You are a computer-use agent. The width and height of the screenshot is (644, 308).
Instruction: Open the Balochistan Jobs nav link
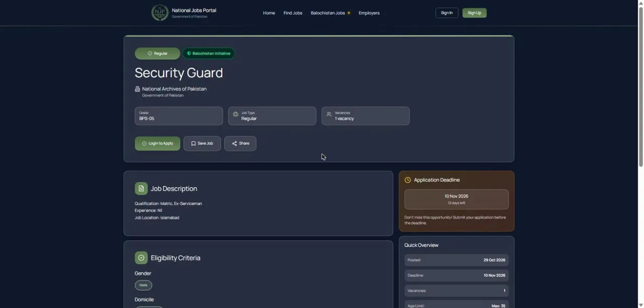(328, 13)
